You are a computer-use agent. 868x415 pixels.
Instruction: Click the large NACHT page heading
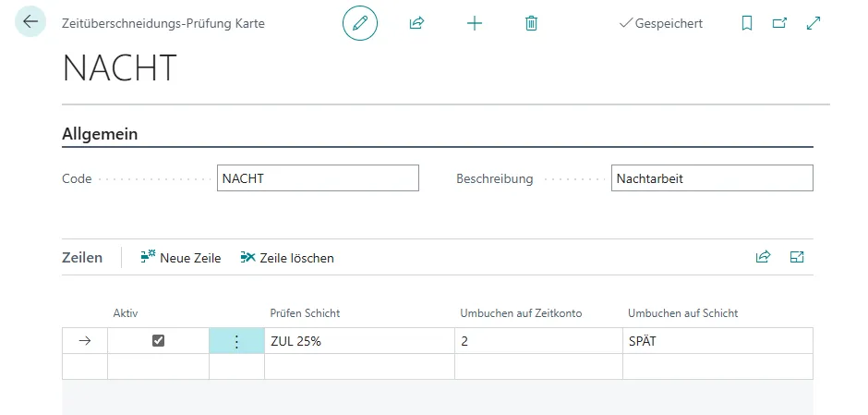pos(119,68)
